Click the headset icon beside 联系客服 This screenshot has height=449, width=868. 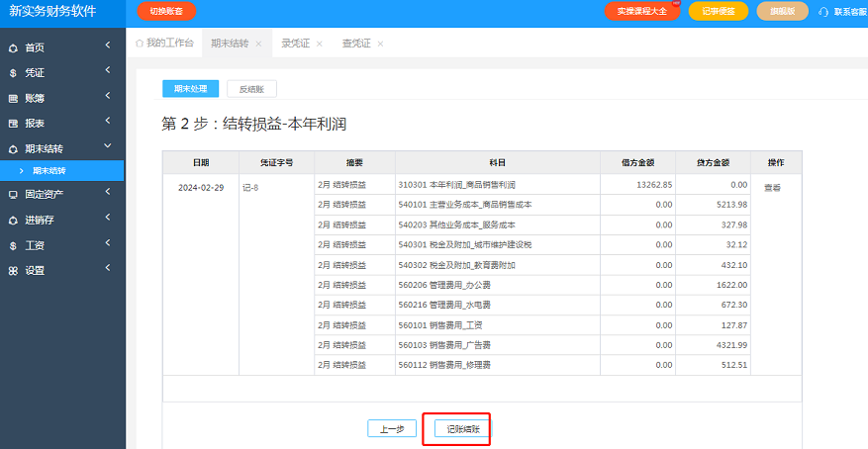(x=823, y=12)
